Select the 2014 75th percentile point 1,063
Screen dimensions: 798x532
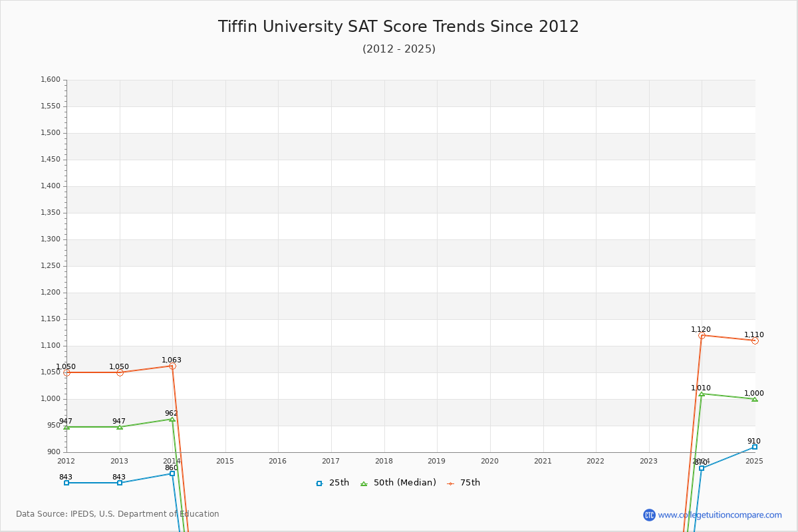[172, 366]
